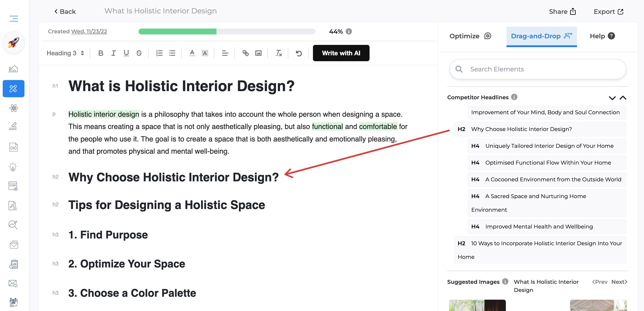Select the highlighted pencil-ruler editor sidebar icon
This screenshot has height=311, width=644.
14,89
